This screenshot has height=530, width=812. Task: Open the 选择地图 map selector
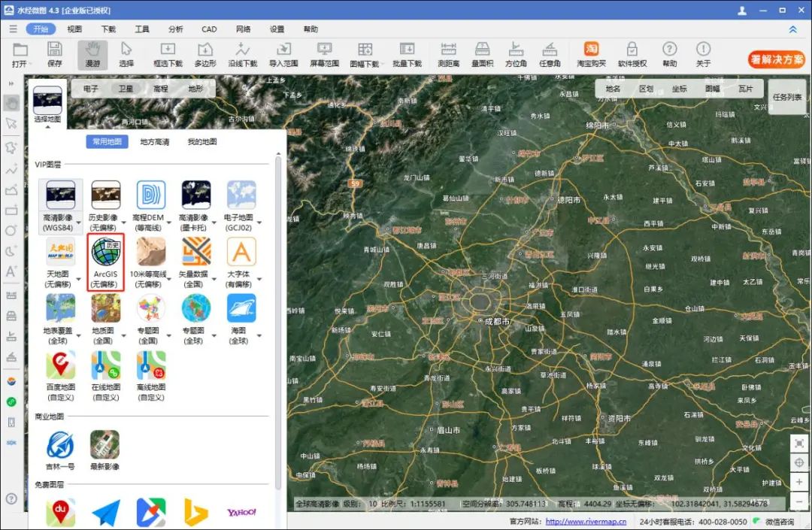click(x=47, y=104)
